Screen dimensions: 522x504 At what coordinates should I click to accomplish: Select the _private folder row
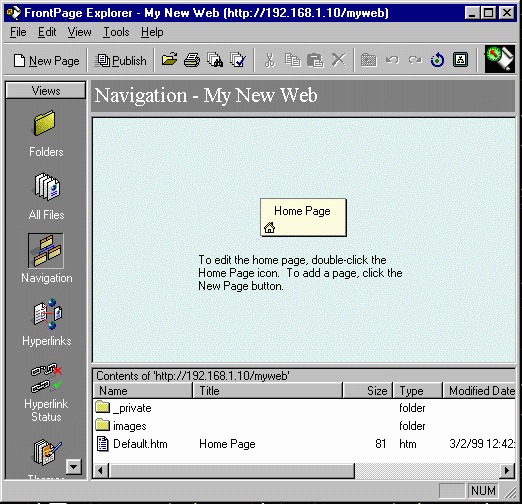pos(304,408)
